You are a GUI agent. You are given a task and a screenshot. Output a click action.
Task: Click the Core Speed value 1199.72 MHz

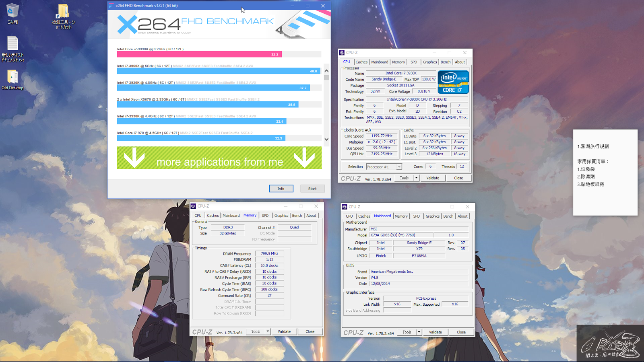382,136
